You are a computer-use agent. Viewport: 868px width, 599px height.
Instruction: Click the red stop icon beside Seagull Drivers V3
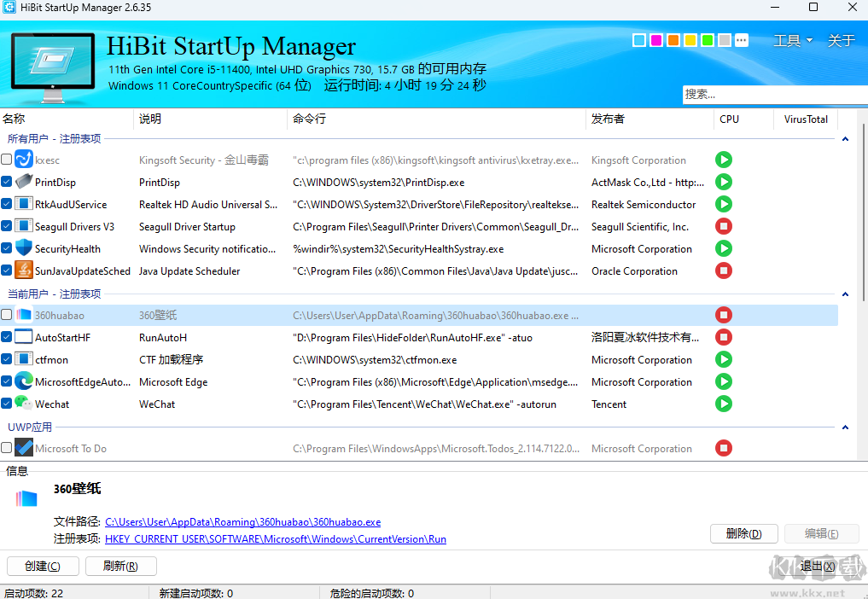coord(723,226)
